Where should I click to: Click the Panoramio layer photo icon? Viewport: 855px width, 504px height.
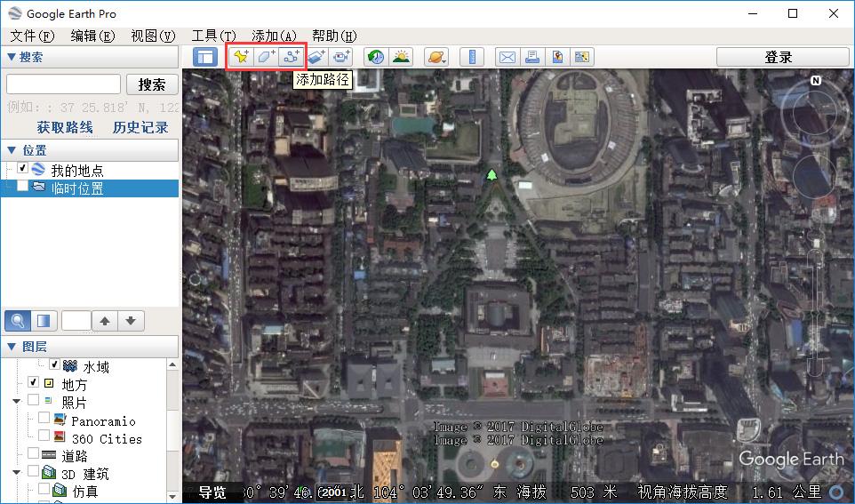60,420
